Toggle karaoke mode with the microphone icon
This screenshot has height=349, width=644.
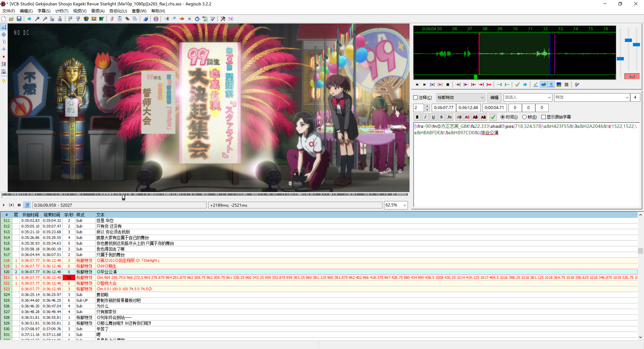[577, 85]
